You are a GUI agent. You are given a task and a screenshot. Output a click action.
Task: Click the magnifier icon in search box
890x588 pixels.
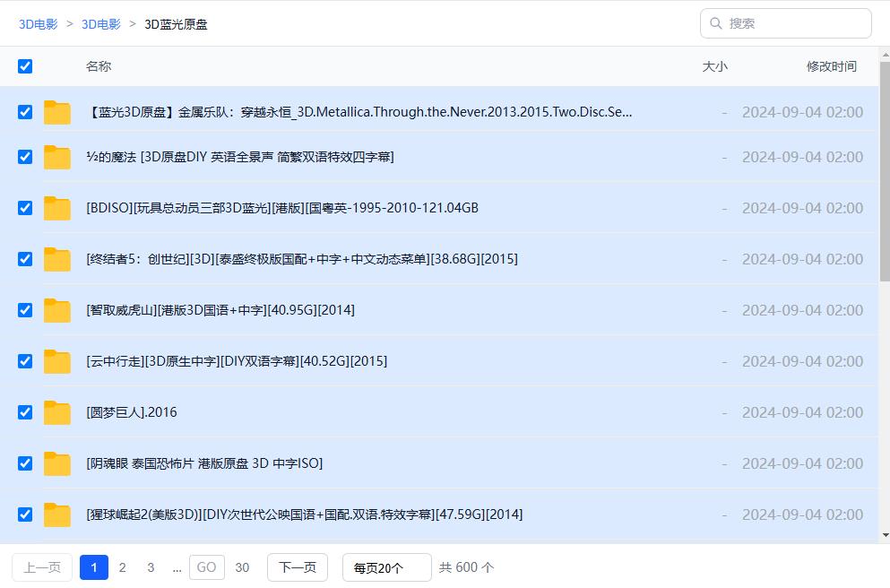(x=716, y=23)
